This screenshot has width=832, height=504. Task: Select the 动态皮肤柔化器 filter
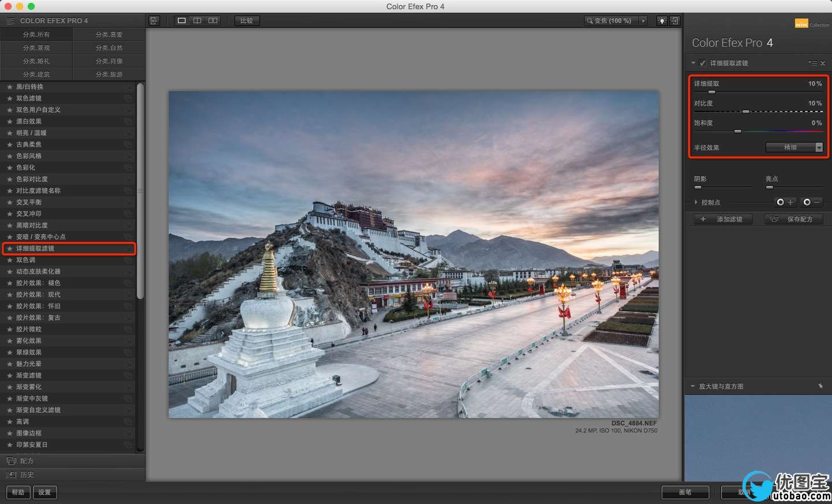tap(69, 271)
